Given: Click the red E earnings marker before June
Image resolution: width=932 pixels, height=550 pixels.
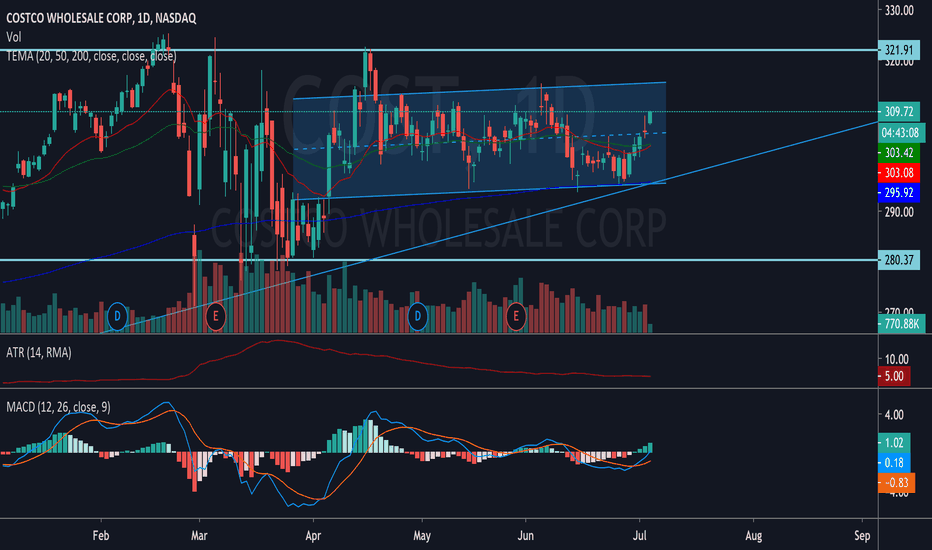Looking at the screenshot, I should pos(515,316).
